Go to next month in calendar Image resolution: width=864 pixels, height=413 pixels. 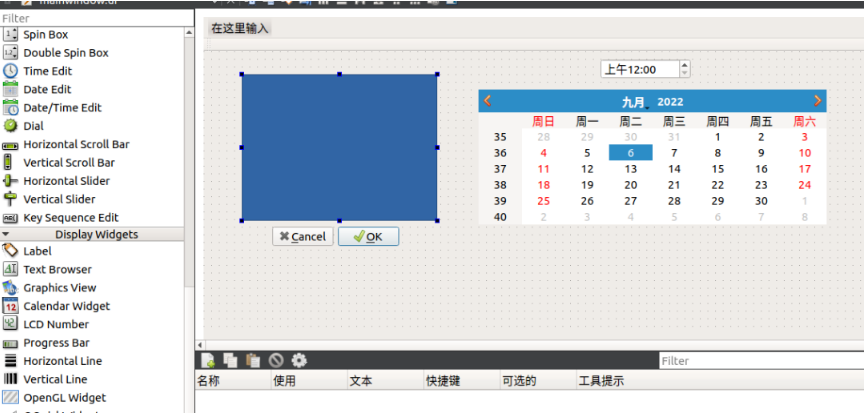(x=818, y=101)
